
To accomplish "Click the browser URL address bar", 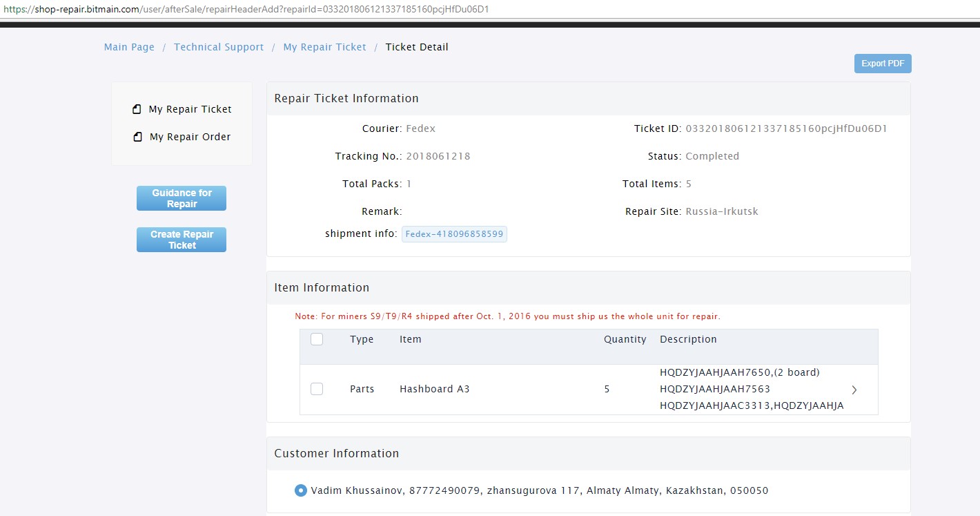I will (x=276, y=9).
